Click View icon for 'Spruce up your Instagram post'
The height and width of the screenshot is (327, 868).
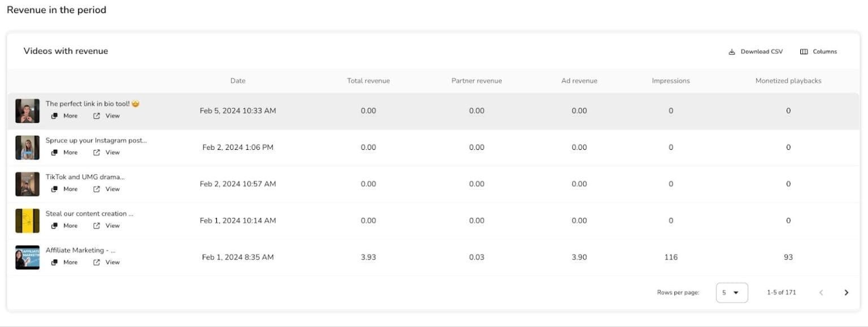pyautogui.click(x=97, y=153)
